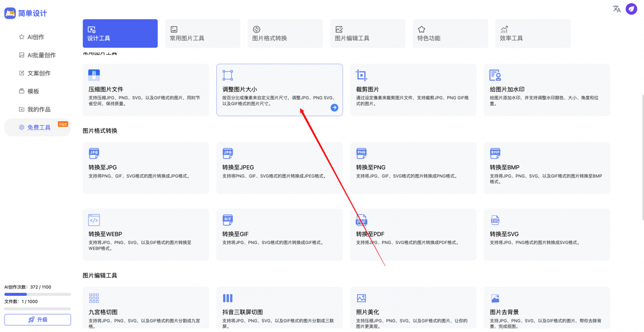
Task: Click the language translate icon
Action: (617, 9)
